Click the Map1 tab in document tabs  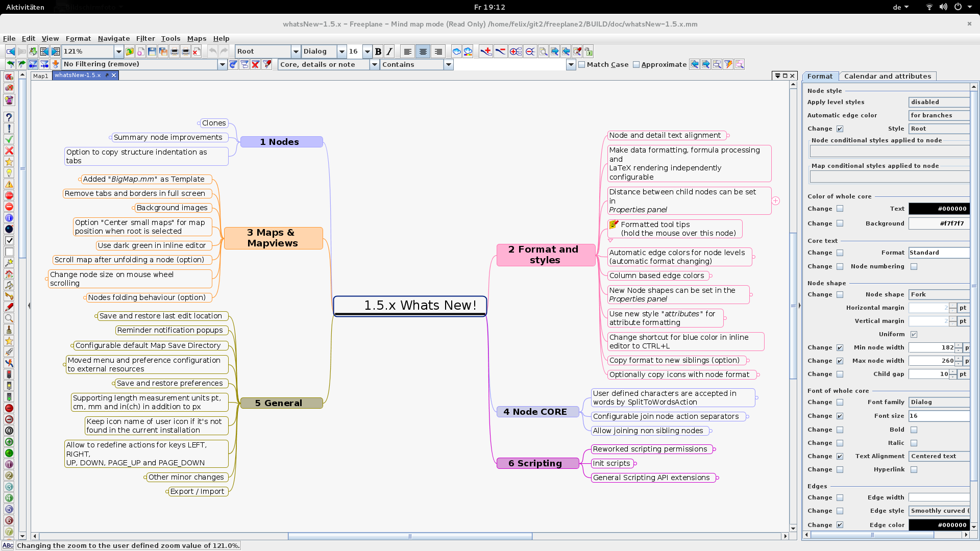coord(40,74)
